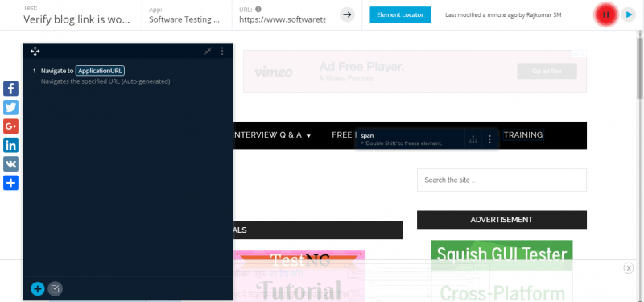
Task: Click the Auto-generated step description text
Action: click(105, 81)
